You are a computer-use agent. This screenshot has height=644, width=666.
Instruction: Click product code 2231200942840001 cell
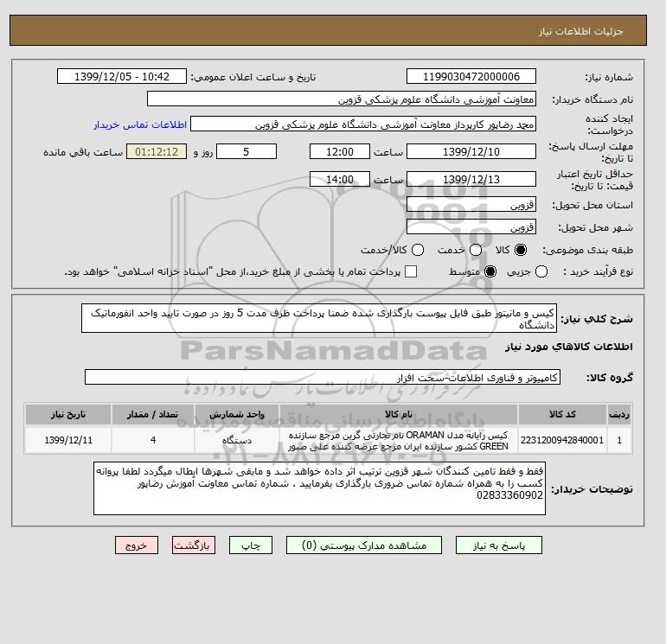(x=562, y=440)
